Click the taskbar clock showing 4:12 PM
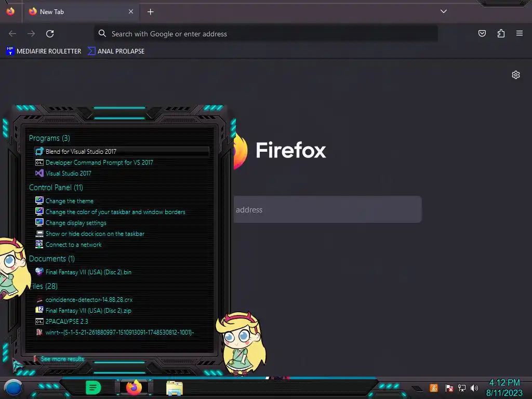This screenshot has height=399, width=532. pos(504,388)
